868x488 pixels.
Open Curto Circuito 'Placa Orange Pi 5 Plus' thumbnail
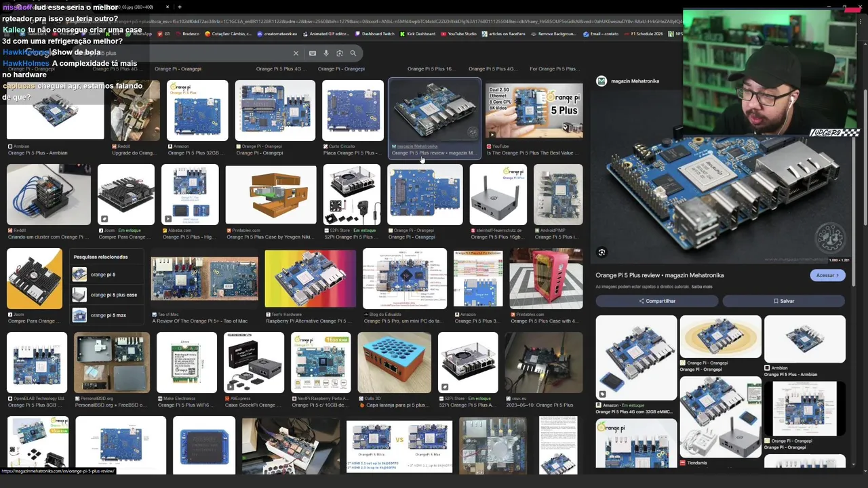[x=353, y=110]
